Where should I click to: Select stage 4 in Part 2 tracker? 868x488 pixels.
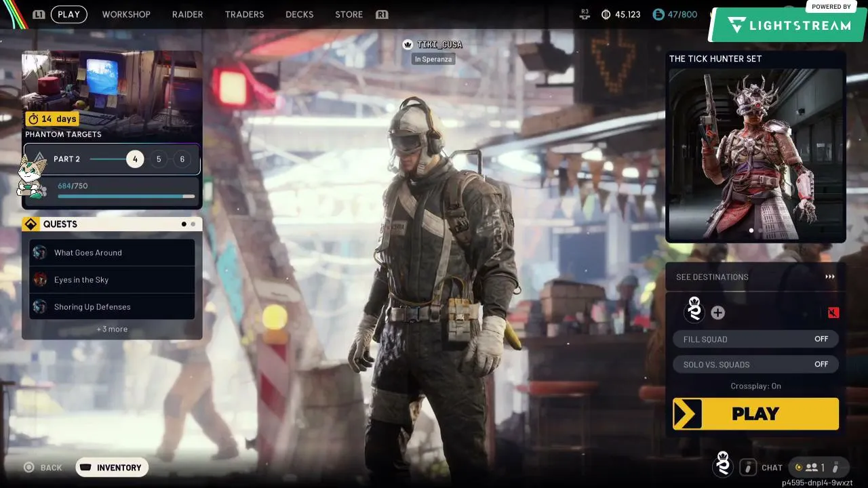135,159
